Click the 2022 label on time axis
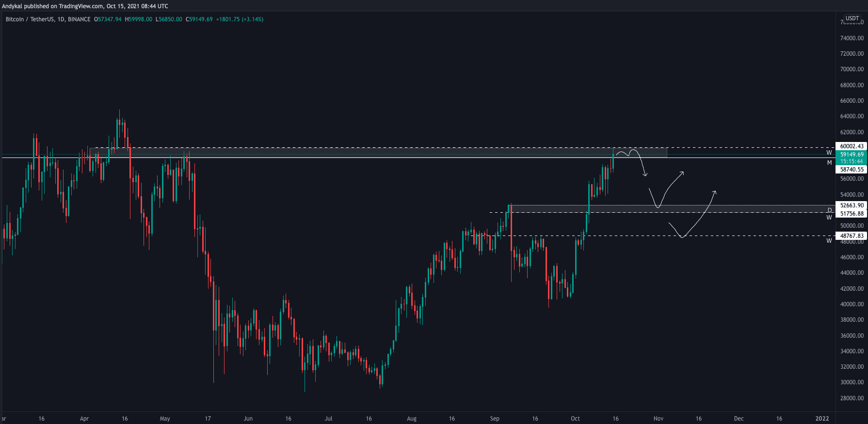The height and width of the screenshot is (424, 868). coord(822,419)
